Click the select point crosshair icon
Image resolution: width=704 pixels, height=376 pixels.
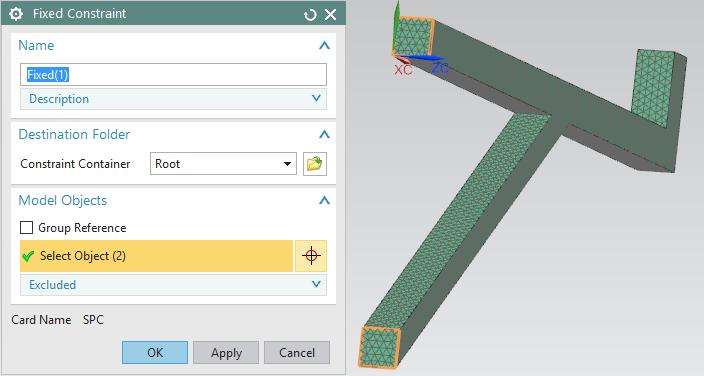click(311, 256)
